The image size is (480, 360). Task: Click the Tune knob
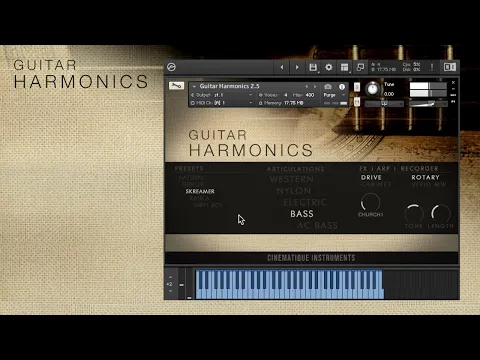pyautogui.click(x=372, y=89)
